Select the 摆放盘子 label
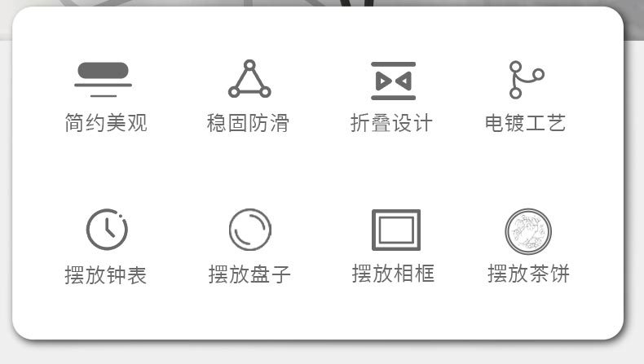Image resolution: width=644 pixels, height=364 pixels. click(249, 274)
